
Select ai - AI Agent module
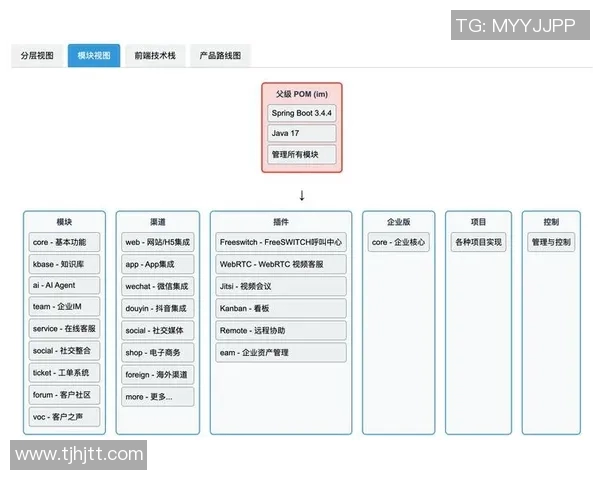click(x=64, y=286)
